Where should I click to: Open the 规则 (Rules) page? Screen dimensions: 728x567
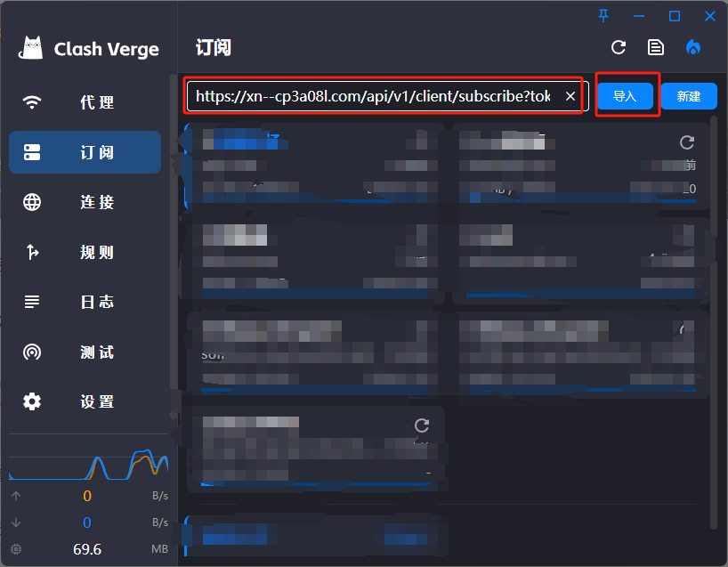pyautogui.click(x=85, y=252)
